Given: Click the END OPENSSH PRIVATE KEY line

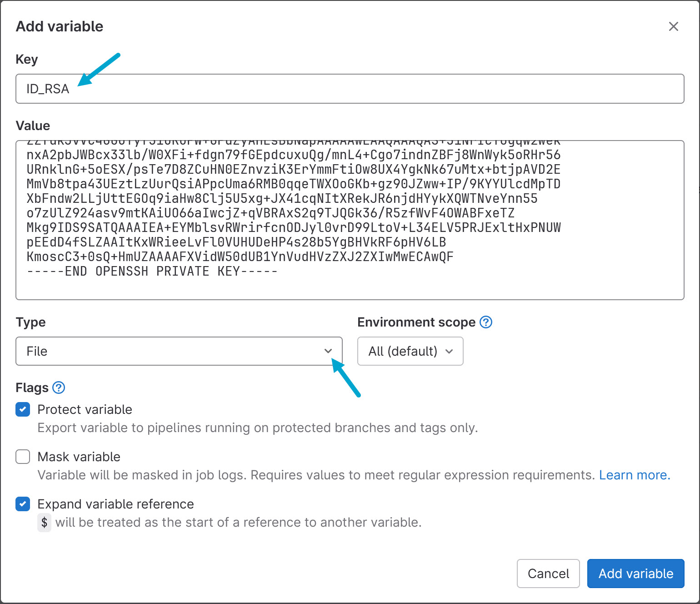Looking at the screenshot, I should pos(152,272).
